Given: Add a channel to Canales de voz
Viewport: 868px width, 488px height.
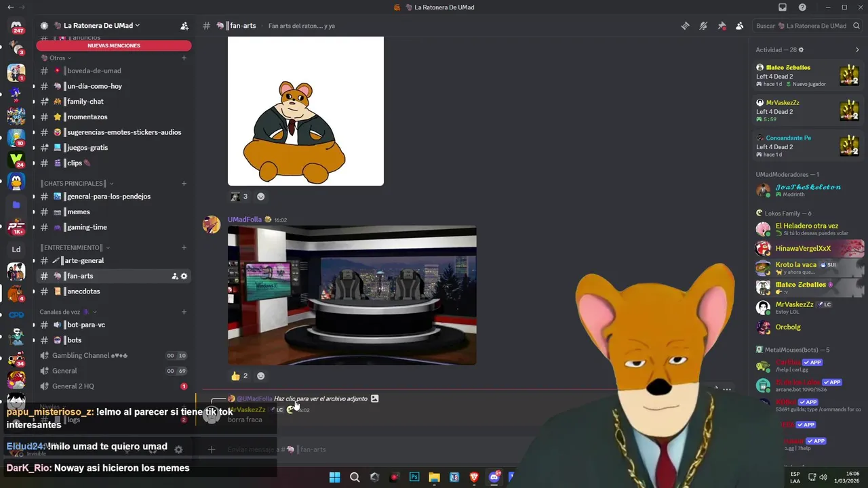Looking at the screenshot, I should 184,312.
